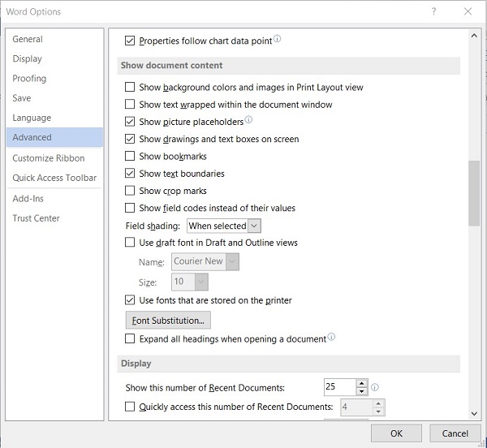Switch to the Display category
This screenshot has height=448, width=487.
(54, 58)
